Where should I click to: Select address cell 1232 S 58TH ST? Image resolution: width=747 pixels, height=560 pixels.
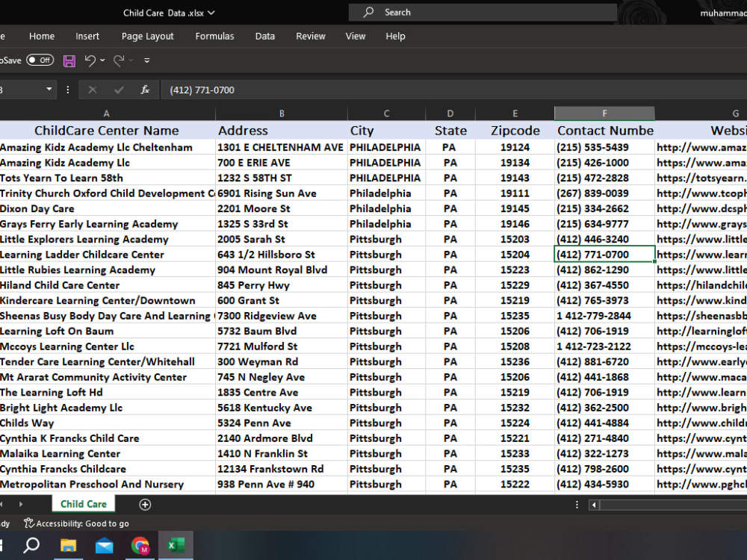(x=282, y=178)
